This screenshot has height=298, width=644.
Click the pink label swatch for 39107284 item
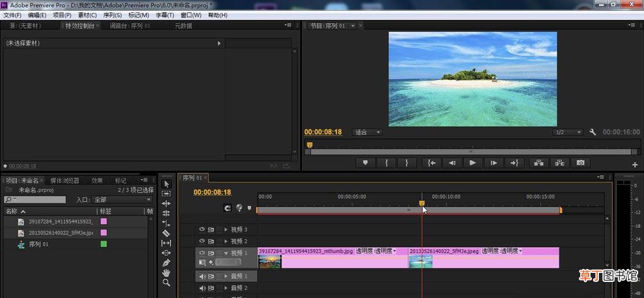click(x=104, y=221)
